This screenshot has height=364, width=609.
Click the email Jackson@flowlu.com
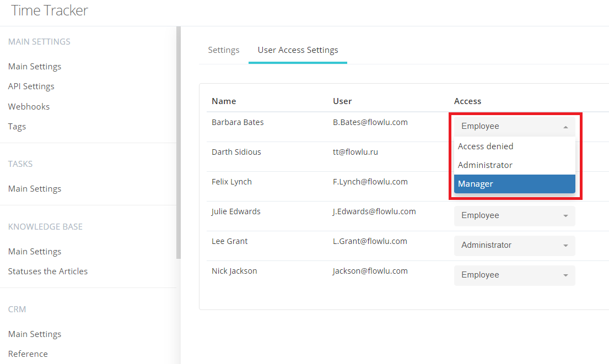click(370, 271)
